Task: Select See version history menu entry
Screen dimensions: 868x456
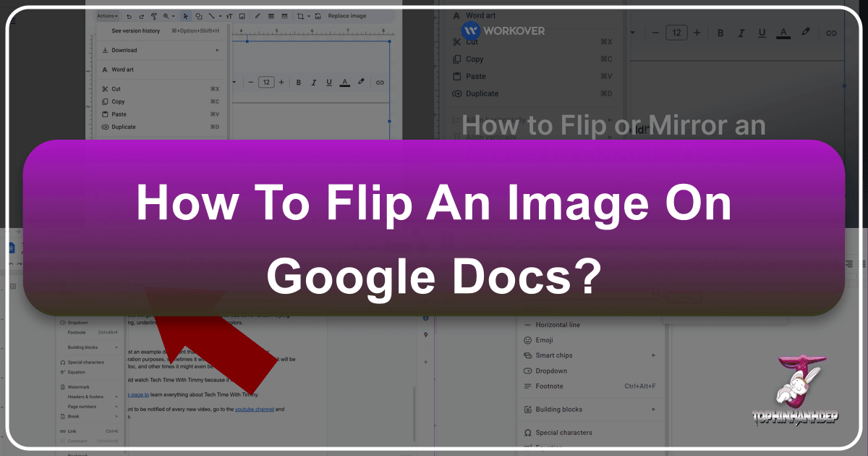Action: click(x=135, y=31)
